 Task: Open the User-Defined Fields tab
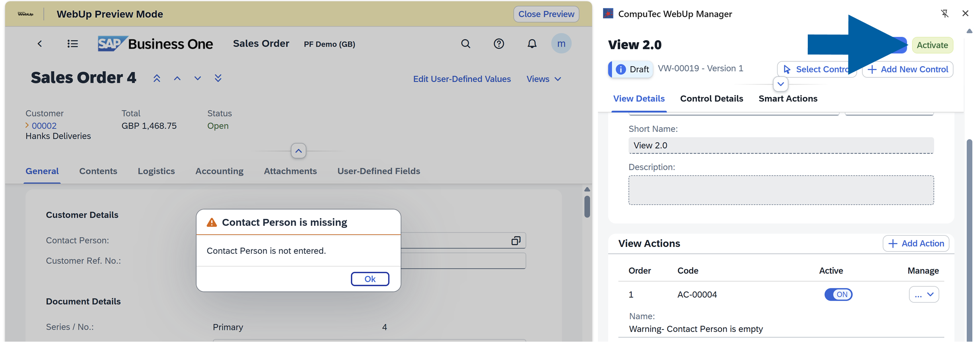[x=379, y=171]
